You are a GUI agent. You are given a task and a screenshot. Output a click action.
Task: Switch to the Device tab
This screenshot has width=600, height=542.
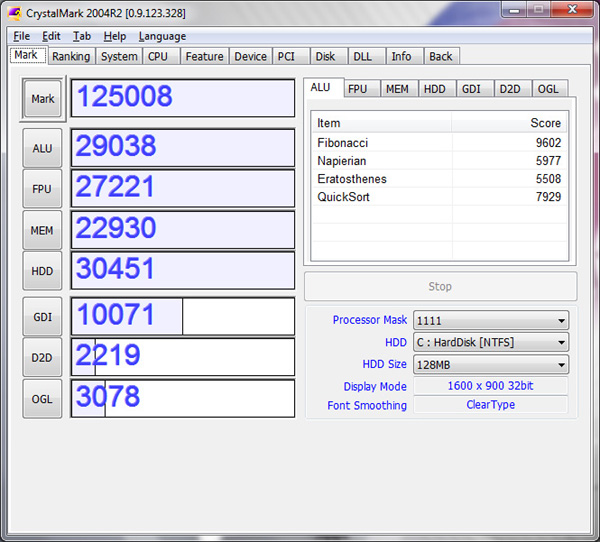[x=251, y=56]
